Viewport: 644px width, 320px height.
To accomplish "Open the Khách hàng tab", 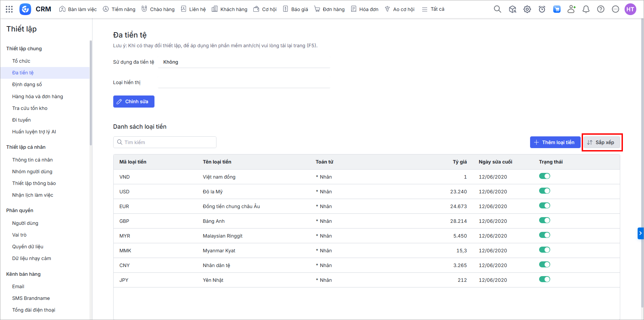I will pos(230,9).
